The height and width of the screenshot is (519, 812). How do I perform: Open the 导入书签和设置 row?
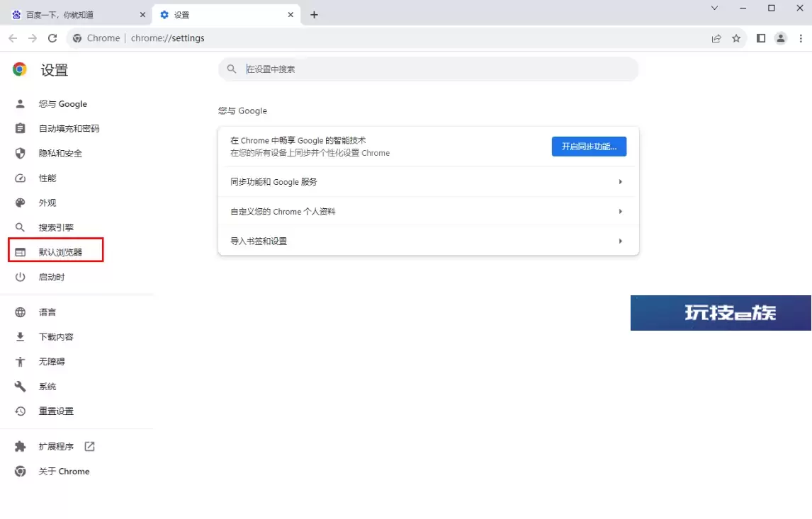point(428,241)
